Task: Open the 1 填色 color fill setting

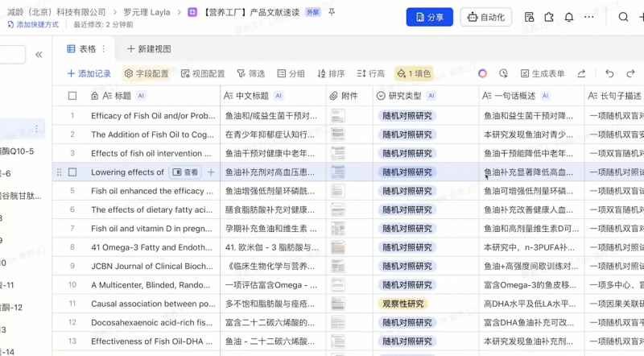Action: [414, 73]
